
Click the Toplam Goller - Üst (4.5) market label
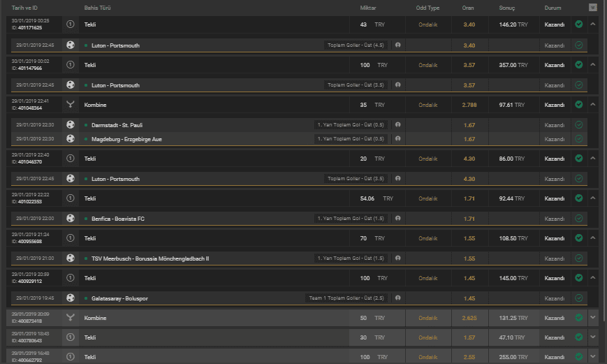tap(356, 45)
